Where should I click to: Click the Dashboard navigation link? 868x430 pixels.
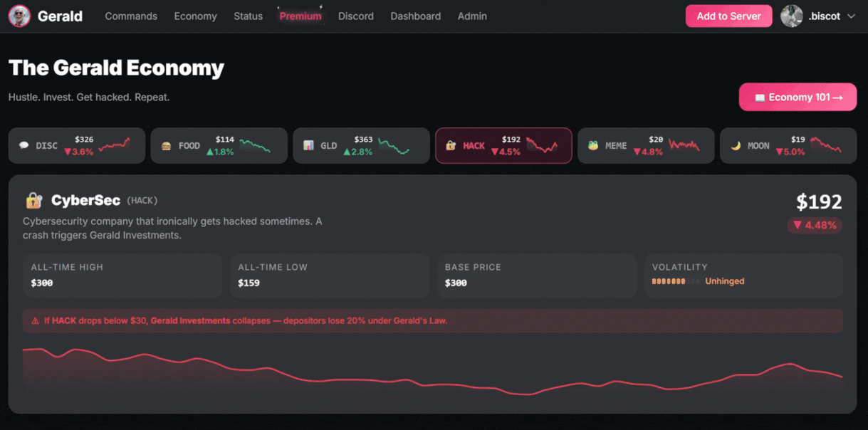point(416,16)
